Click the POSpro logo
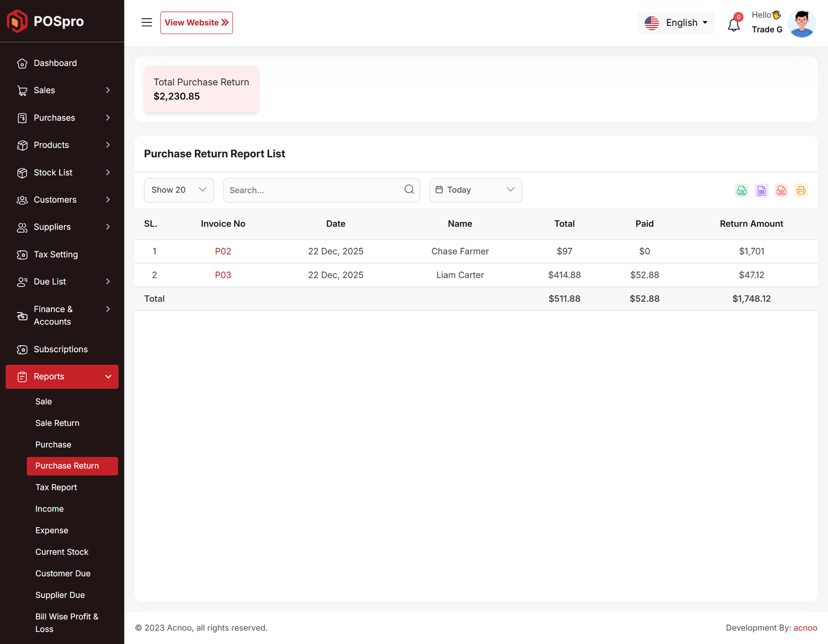 tap(46, 21)
